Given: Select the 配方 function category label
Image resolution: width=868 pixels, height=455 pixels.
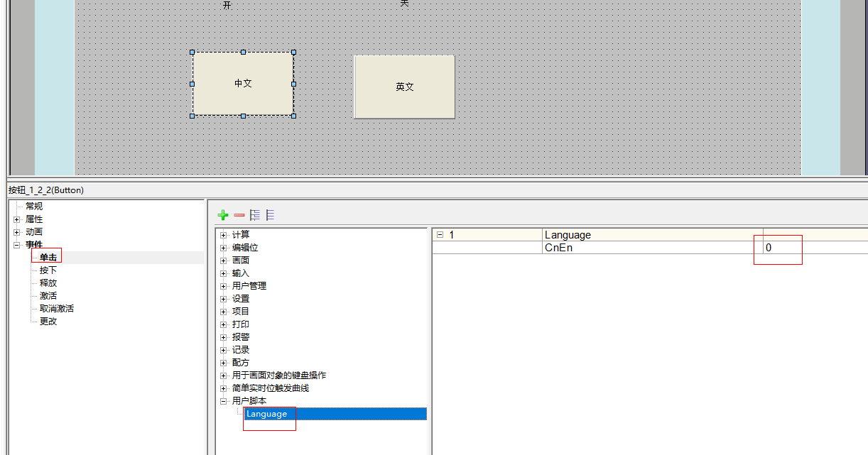Looking at the screenshot, I should click(x=241, y=363).
